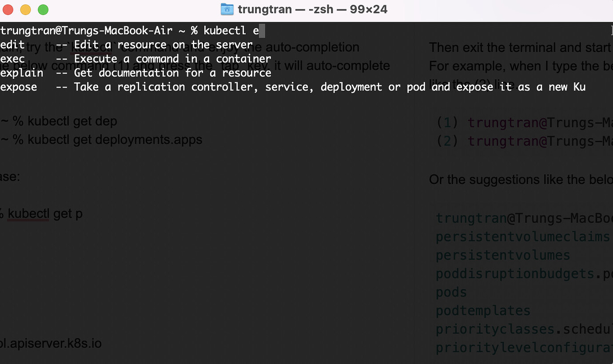613x364 pixels.
Task: Select the 'exec' completion suggestion
Action: click(x=12, y=58)
